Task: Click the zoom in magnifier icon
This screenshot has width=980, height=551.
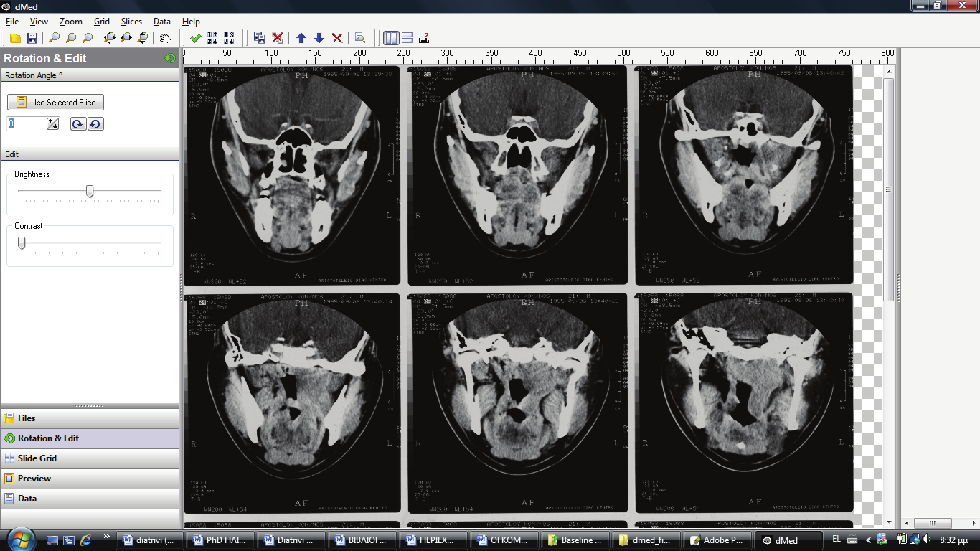Action: 70,38
